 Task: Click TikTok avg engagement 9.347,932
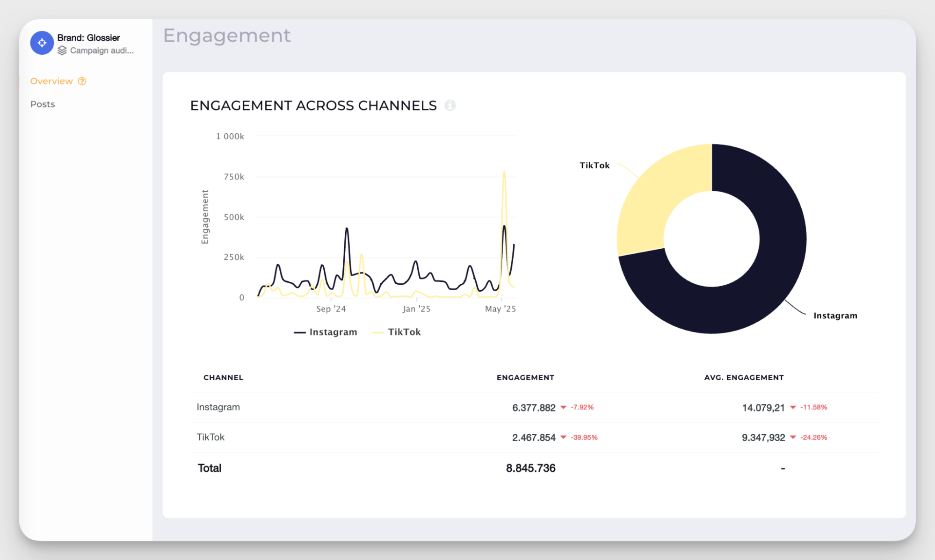[x=763, y=438]
